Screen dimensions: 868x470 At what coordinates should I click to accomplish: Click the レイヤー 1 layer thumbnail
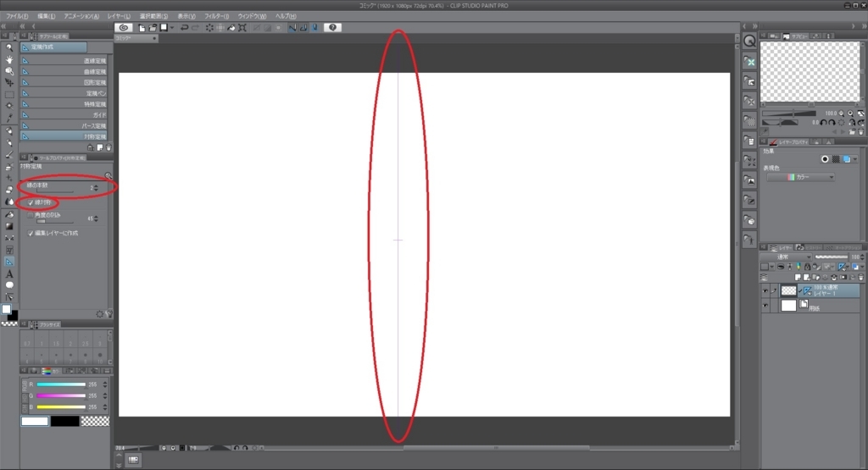788,290
